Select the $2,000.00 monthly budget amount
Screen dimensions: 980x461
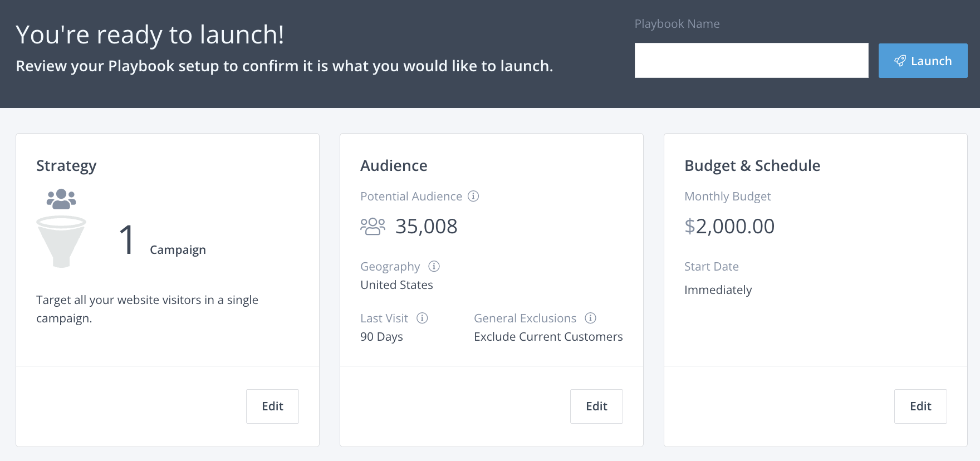729,227
